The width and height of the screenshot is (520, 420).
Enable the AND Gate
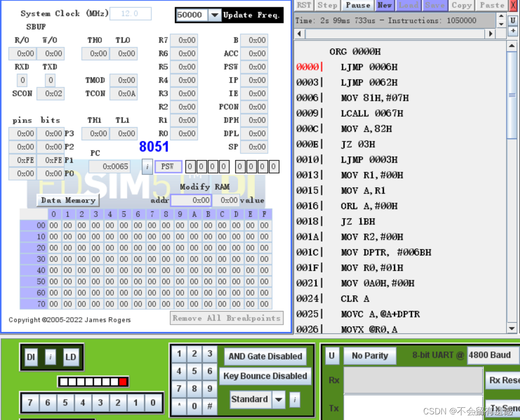[x=265, y=356]
